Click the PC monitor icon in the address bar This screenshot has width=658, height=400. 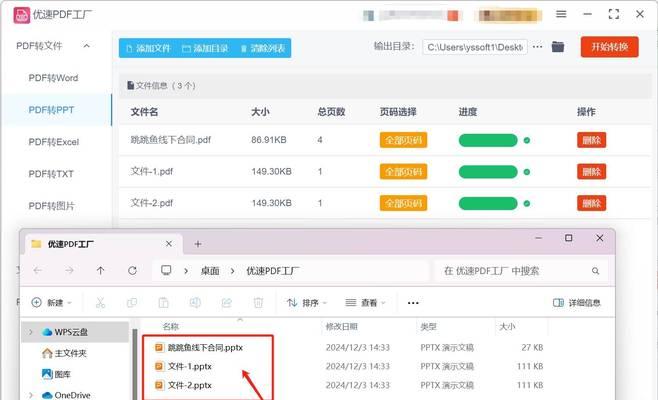pyautogui.click(x=166, y=270)
